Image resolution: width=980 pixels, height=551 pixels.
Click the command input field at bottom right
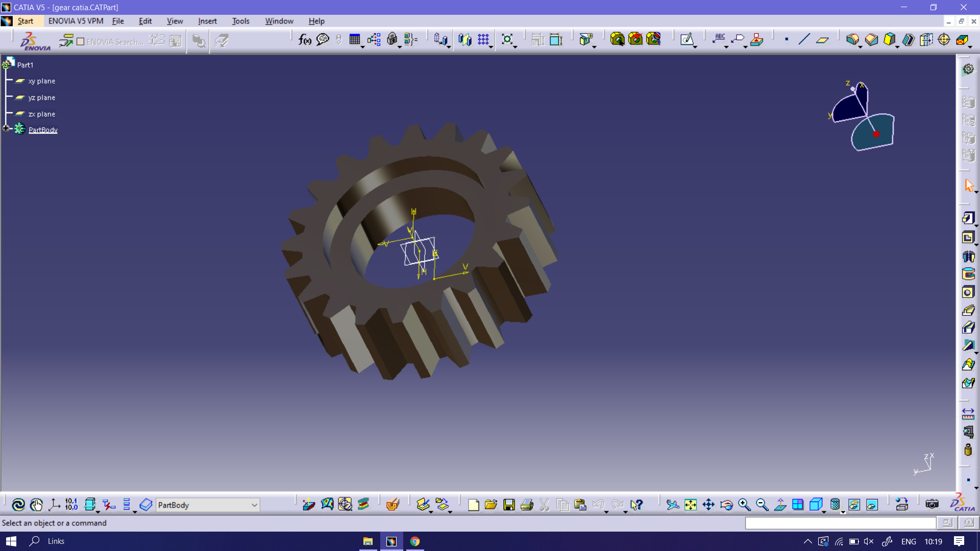click(x=840, y=523)
